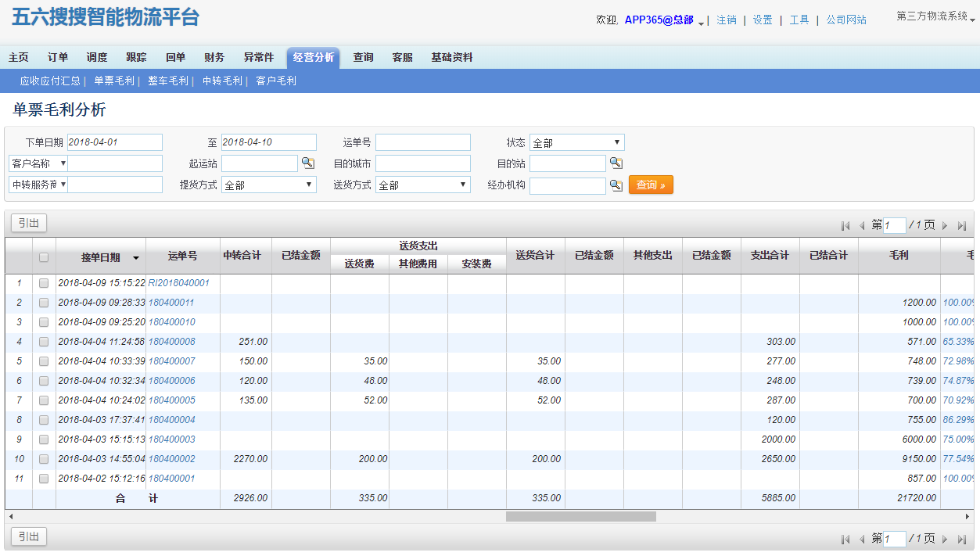980x556 pixels.
Task: Click the horizontal scrollbar thumb under the table
Action: [x=580, y=516]
